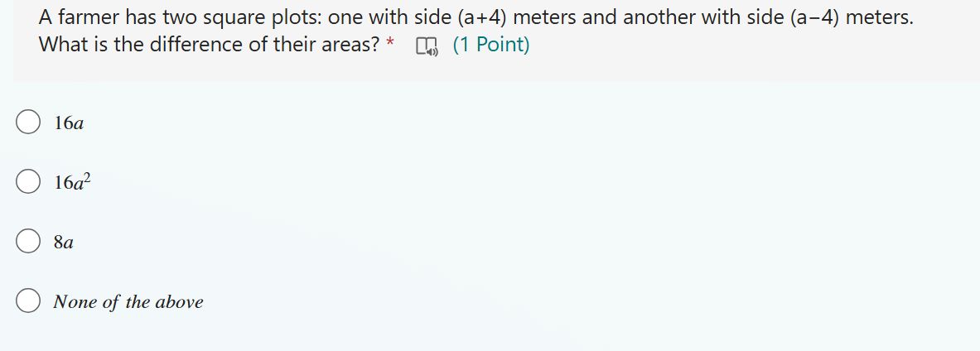Open Immersive Reader for this question
This screenshot has width=980, height=351.
[427, 46]
